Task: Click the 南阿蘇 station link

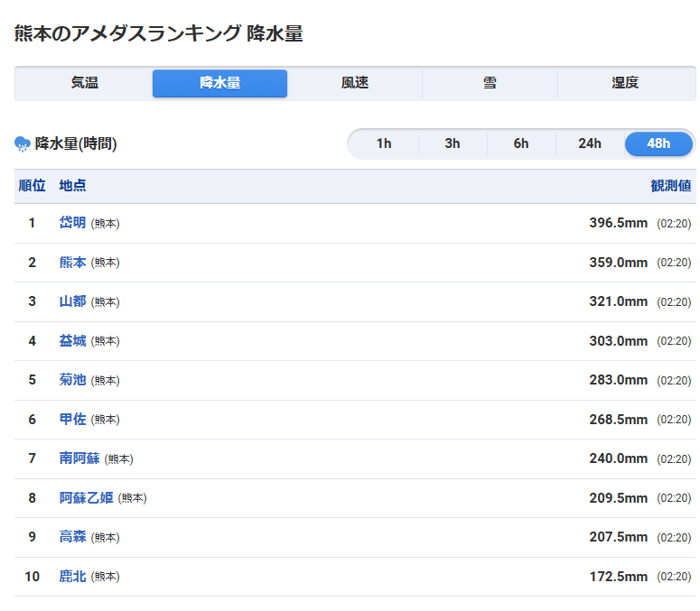Action: [x=79, y=458]
